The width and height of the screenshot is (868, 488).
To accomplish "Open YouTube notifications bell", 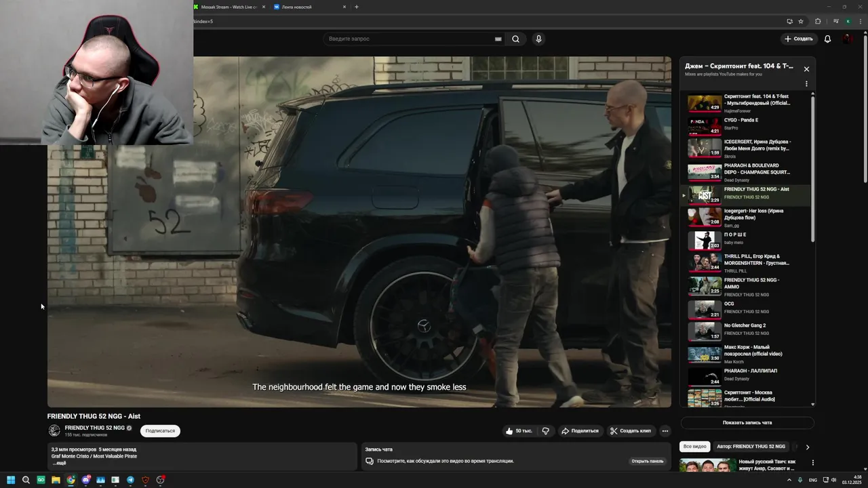I will click(x=827, y=39).
